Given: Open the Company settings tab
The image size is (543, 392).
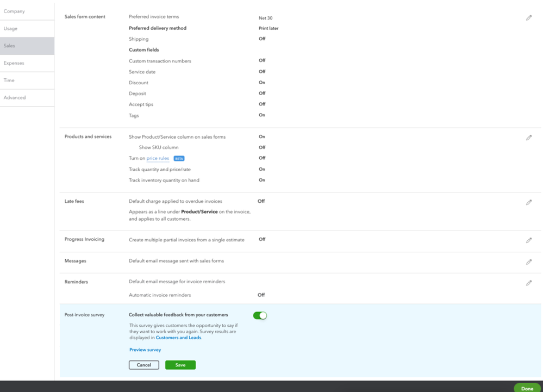Looking at the screenshot, I should pyautogui.click(x=15, y=11).
